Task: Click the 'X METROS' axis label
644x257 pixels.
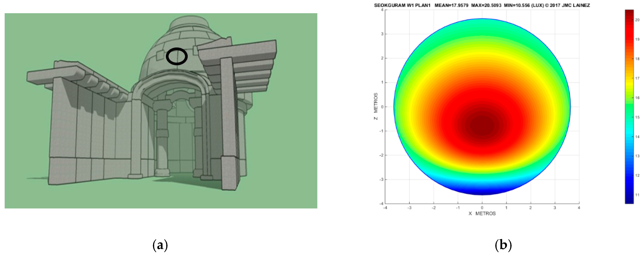Action: pyautogui.click(x=482, y=213)
